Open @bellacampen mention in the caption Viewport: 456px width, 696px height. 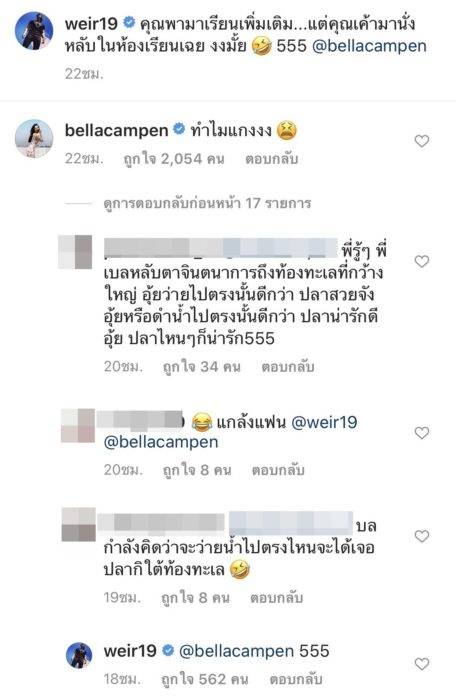click(x=369, y=46)
